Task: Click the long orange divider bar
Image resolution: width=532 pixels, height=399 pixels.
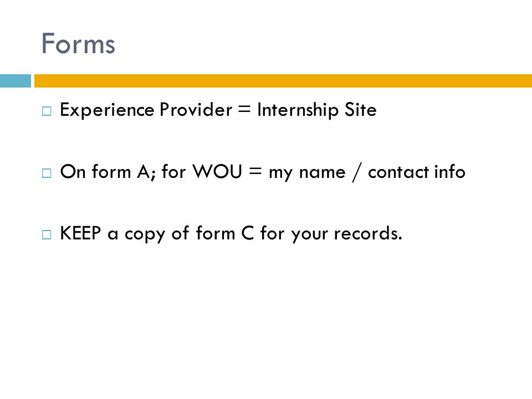Action: (x=283, y=81)
